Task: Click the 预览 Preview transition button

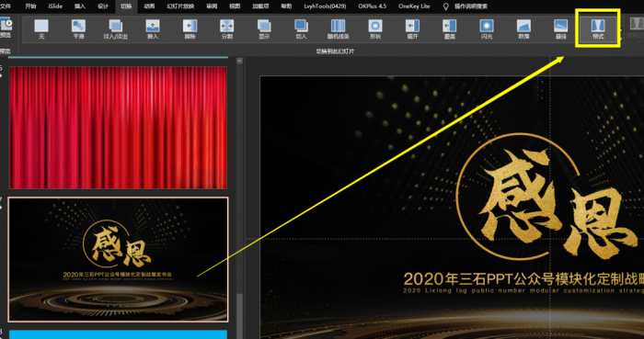Action: tap(6, 28)
